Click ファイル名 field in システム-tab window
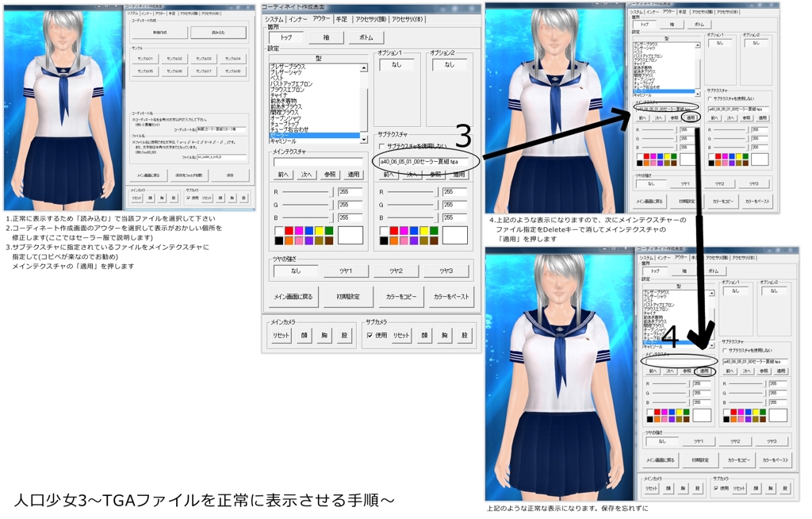Image resolution: width=812 pixels, height=519 pixels. pos(222,156)
